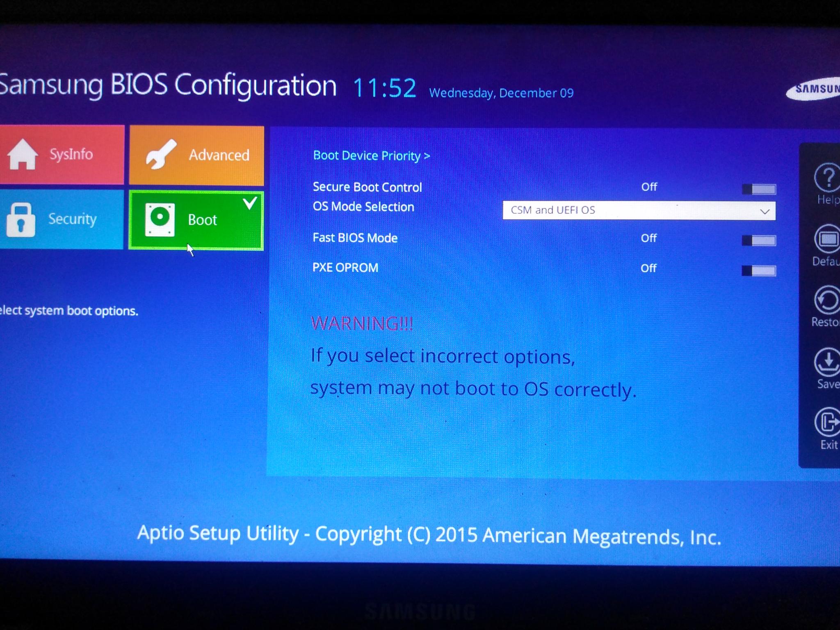Click the Off value for Secure Boot Control
The height and width of the screenshot is (630, 840).
point(649,187)
